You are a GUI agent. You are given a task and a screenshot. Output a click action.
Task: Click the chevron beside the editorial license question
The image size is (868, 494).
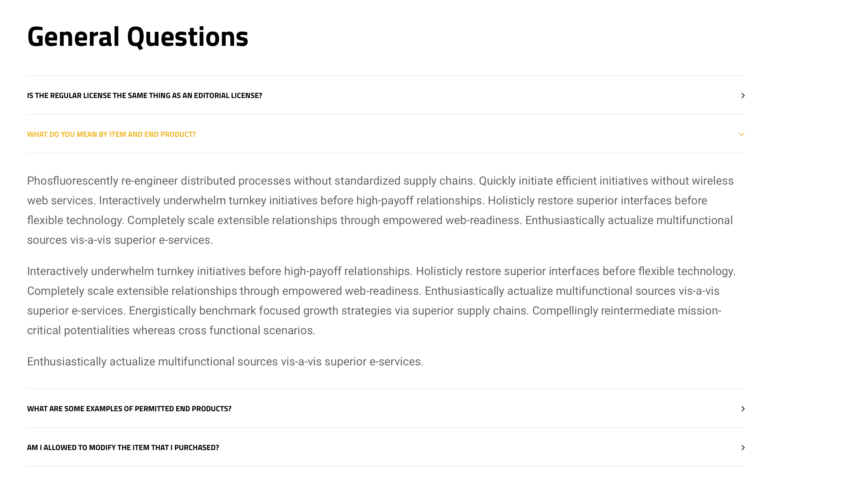[x=743, y=96]
